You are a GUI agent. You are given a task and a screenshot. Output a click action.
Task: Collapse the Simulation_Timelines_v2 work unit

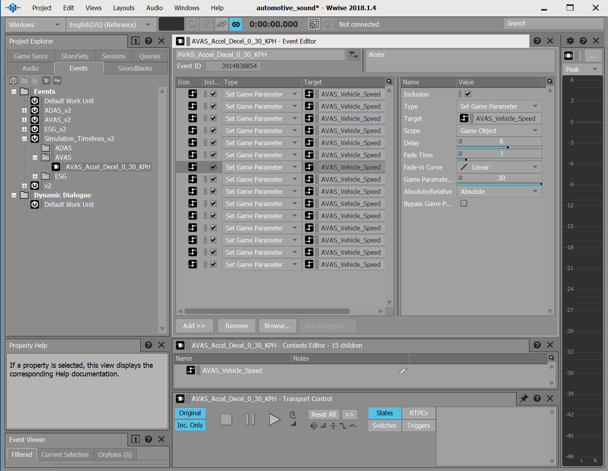coord(24,139)
